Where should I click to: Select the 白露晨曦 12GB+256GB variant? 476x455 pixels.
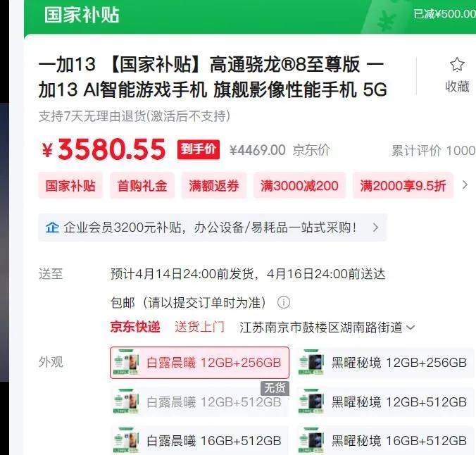(199, 363)
